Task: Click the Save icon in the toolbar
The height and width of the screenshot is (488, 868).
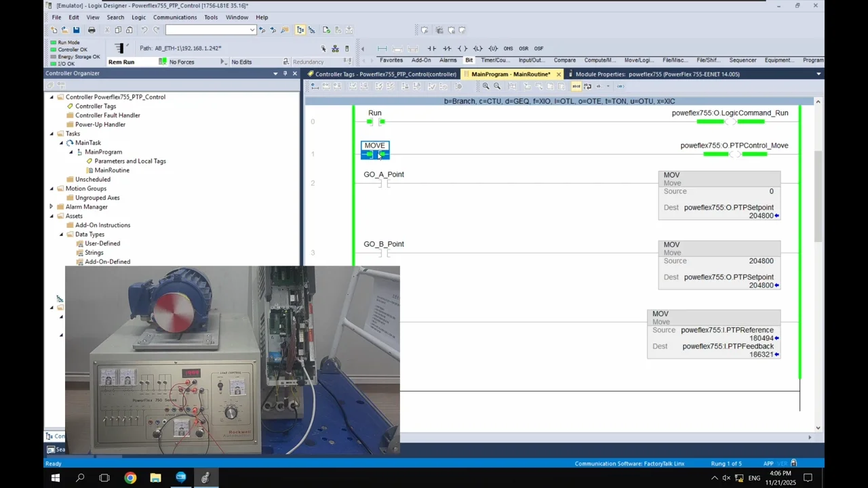Action: pos(76,30)
